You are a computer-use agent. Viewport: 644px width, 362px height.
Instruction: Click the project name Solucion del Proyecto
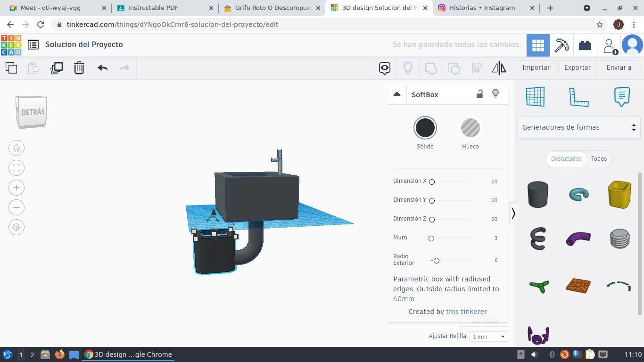84,45
